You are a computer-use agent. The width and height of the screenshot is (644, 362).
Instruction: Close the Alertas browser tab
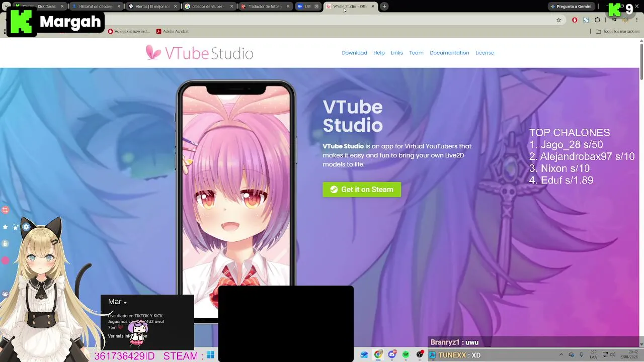click(x=176, y=7)
